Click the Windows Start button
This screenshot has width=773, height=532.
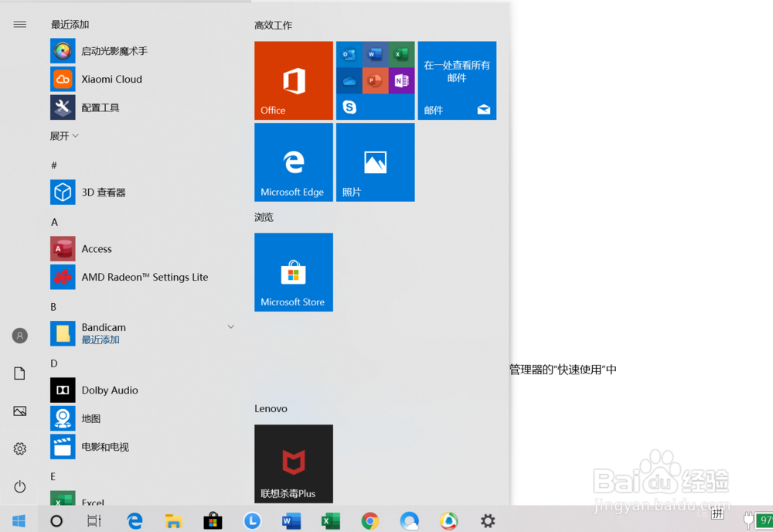19,520
